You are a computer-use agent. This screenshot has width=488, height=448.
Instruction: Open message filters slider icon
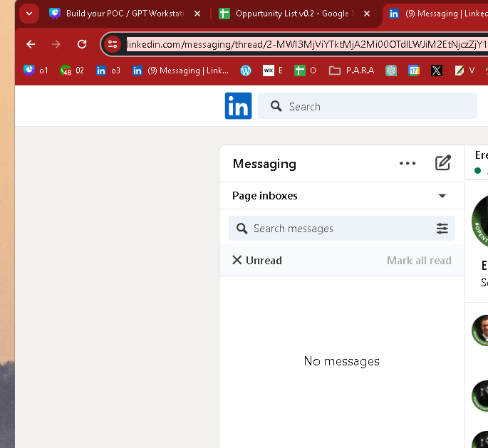pyautogui.click(x=442, y=229)
